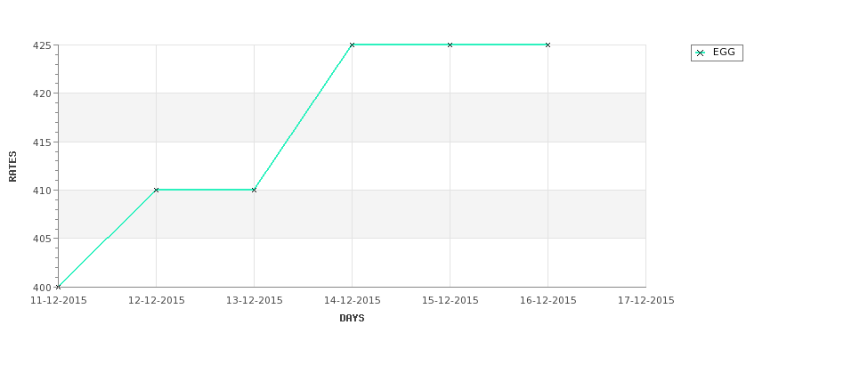
Task: Click the RATES axis title
Action: 12,167
